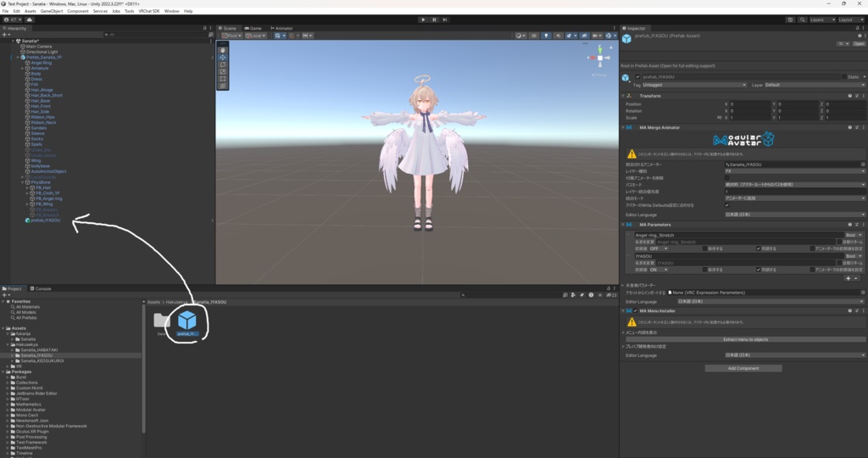Click the cloud services icon
This screenshot has height=458, width=868.
(30, 20)
